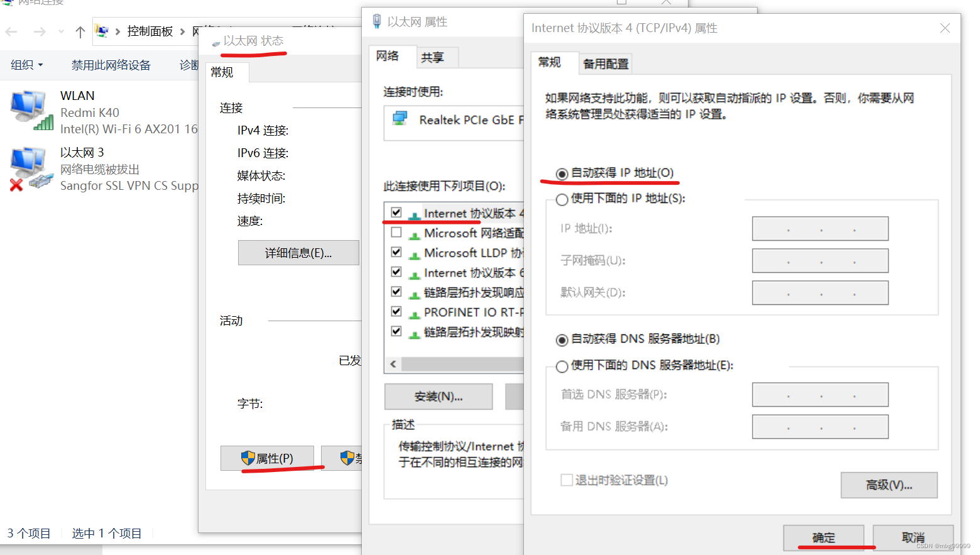Select 使用下面的 IP 地址 radio button

[562, 200]
